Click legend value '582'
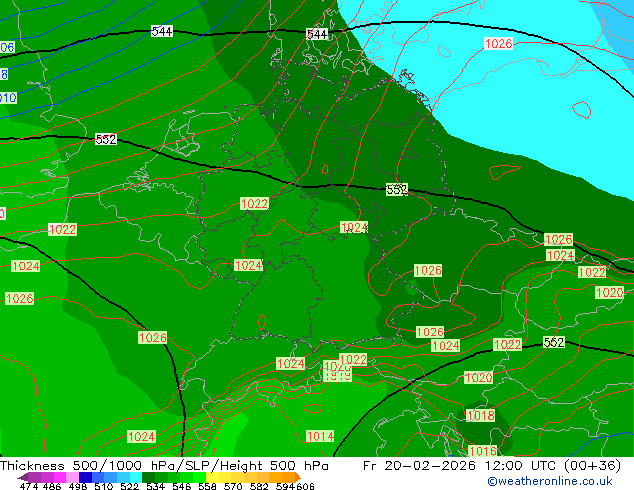The height and width of the screenshot is (490, 634). click(259, 486)
